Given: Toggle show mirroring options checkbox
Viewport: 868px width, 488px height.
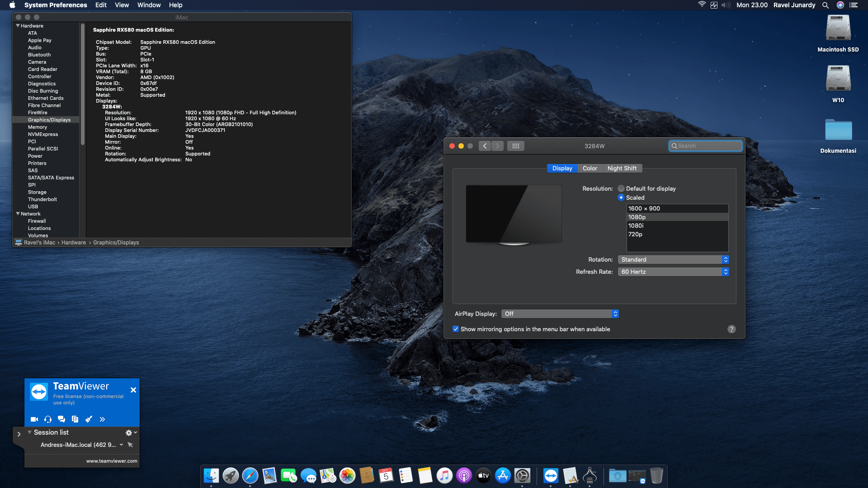Looking at the screenshot, I should tap(456, 329).
